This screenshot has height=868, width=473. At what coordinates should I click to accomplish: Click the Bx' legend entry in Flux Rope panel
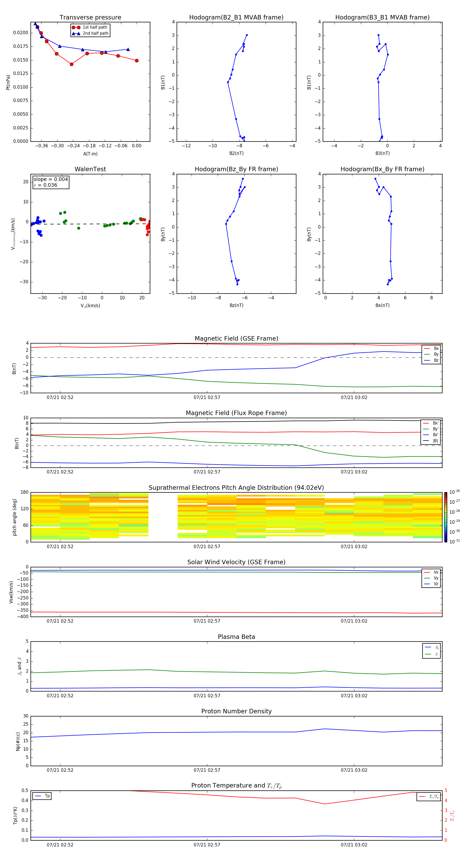click(431, 423)
